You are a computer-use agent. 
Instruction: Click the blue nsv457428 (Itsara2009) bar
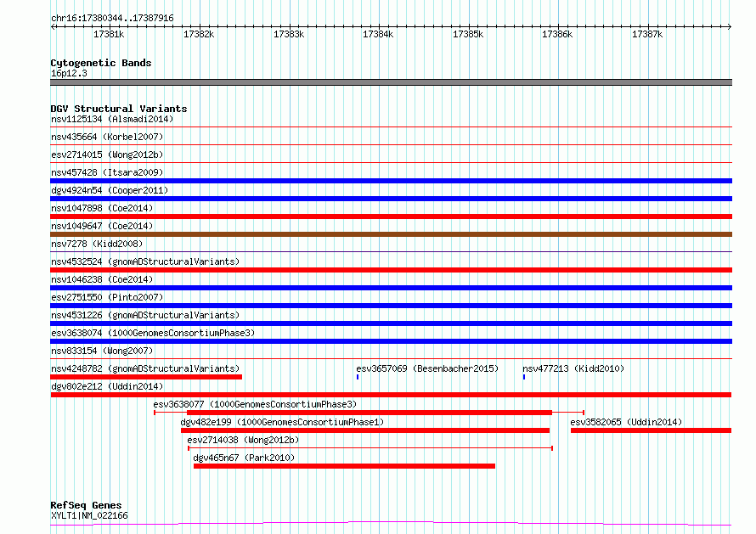click(x=391, y=181)
